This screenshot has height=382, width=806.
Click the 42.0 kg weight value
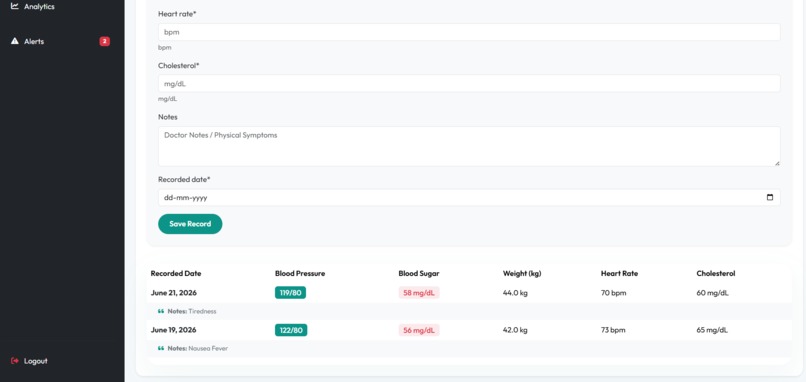[515, 330]
